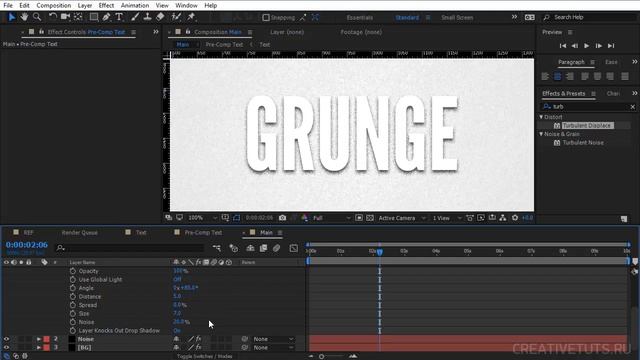Screen dimensions: 640x360
Task: Select the Roto Brush tool
Action: [176, 17]
